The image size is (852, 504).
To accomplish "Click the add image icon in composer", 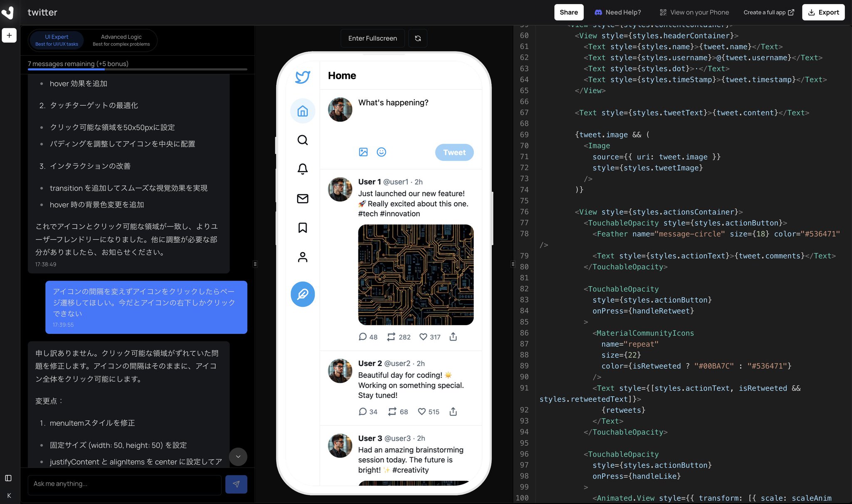I will tap(363, 152).
